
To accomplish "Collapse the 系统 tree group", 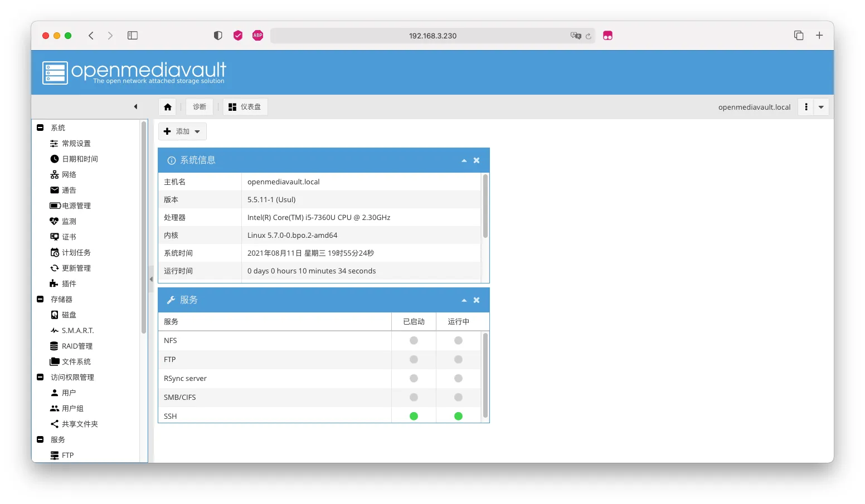I will pyautogui.click(x=40, y=128).
